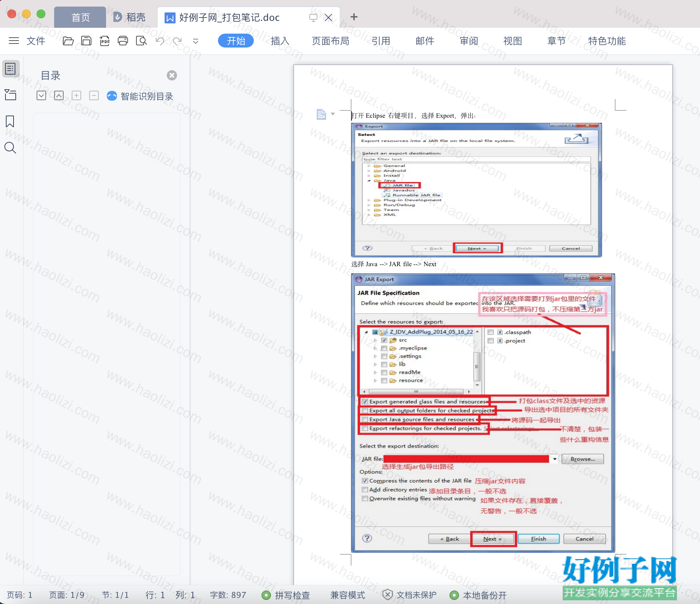Export the document to PDF

105,41
